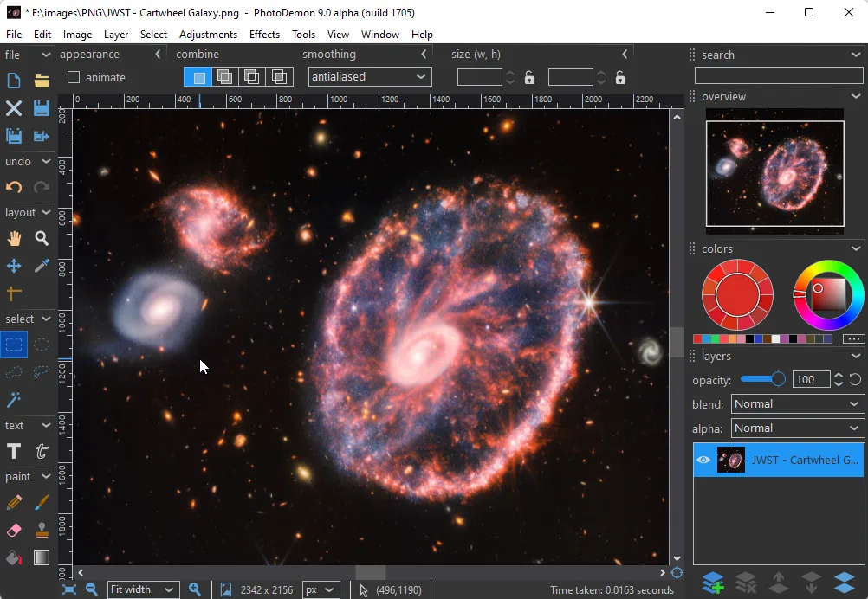Select the Magic Wand selection tool
The image size is (868, 599).
[x=14, y=400]
